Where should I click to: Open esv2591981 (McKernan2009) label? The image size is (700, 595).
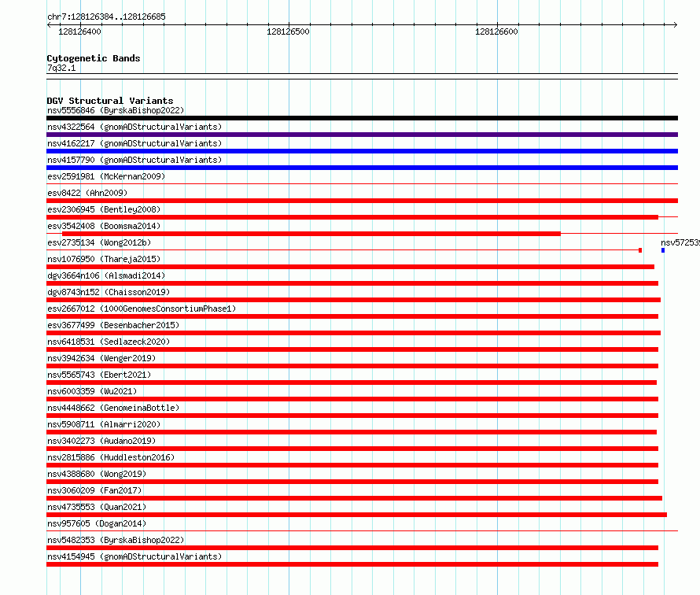point(106,176)
